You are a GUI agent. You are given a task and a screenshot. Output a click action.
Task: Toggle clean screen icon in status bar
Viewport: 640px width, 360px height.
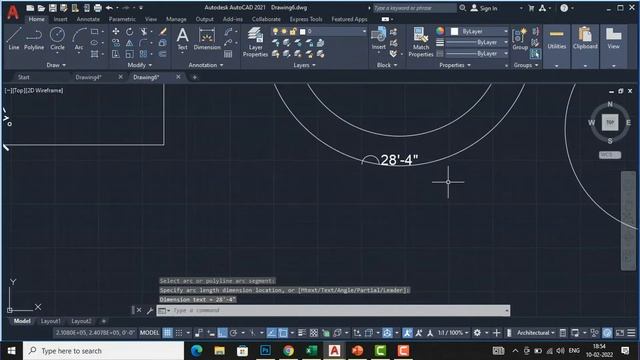click(x=620, y=333)
